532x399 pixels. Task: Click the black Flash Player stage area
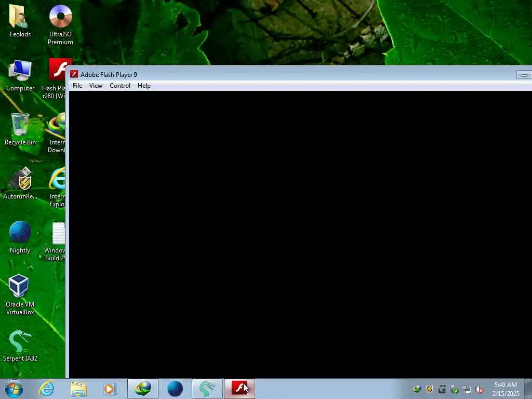coord(300,234)
